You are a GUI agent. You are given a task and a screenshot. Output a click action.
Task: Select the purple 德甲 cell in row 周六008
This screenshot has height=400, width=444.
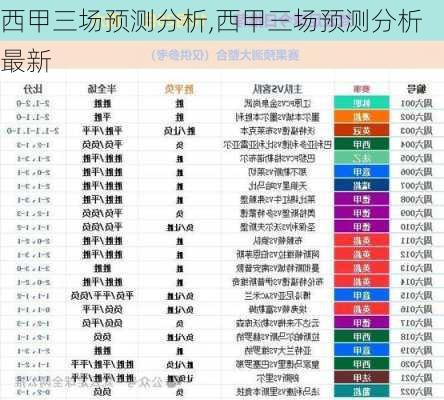tap(361, 199)
